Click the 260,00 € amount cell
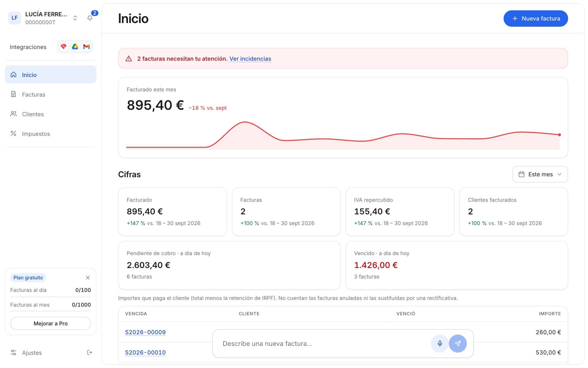Viewport: 588px width, 368px height. (x=548, y=332)
